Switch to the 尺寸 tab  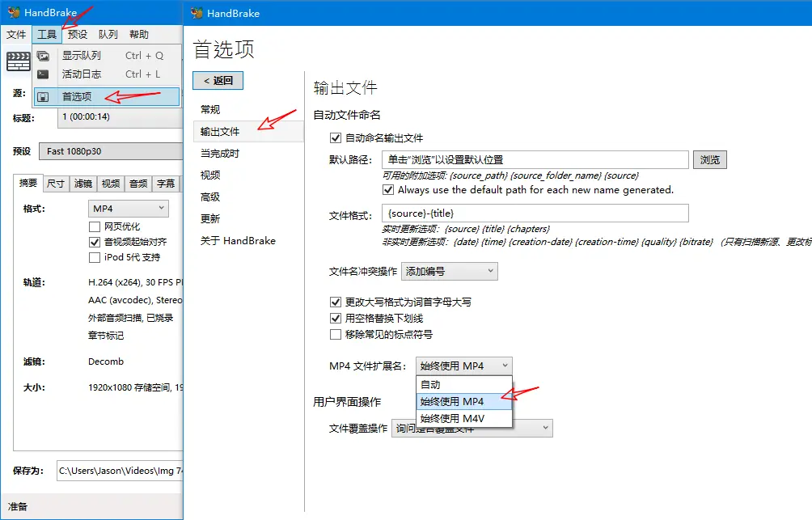[x=56, y=184]
